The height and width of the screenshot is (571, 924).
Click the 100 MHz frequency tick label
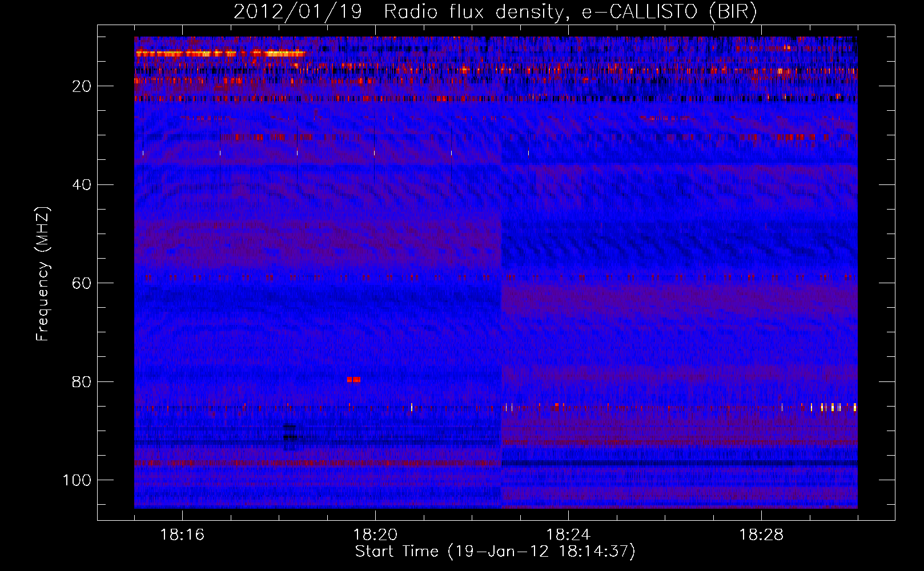77,480
